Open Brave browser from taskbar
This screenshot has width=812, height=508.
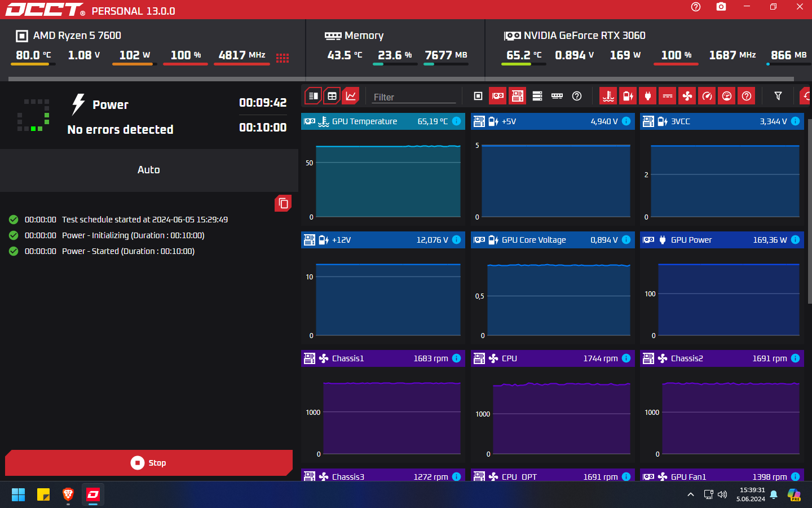point(68,495)
